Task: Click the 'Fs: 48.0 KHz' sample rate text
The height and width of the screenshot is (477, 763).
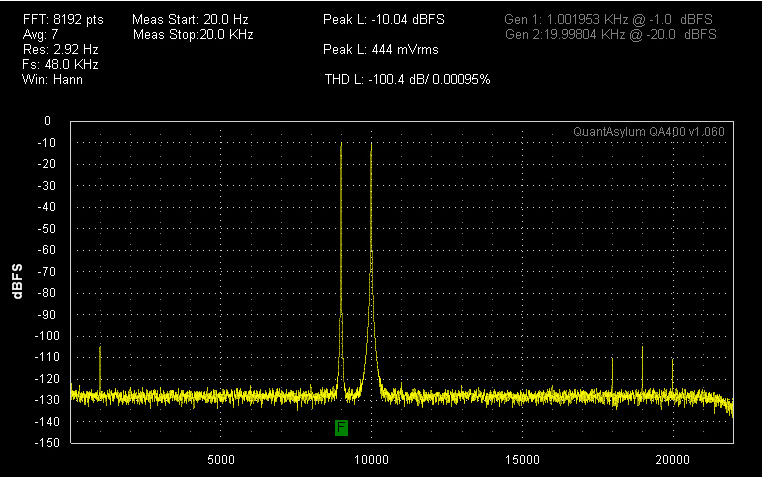Action: [60, 65]
